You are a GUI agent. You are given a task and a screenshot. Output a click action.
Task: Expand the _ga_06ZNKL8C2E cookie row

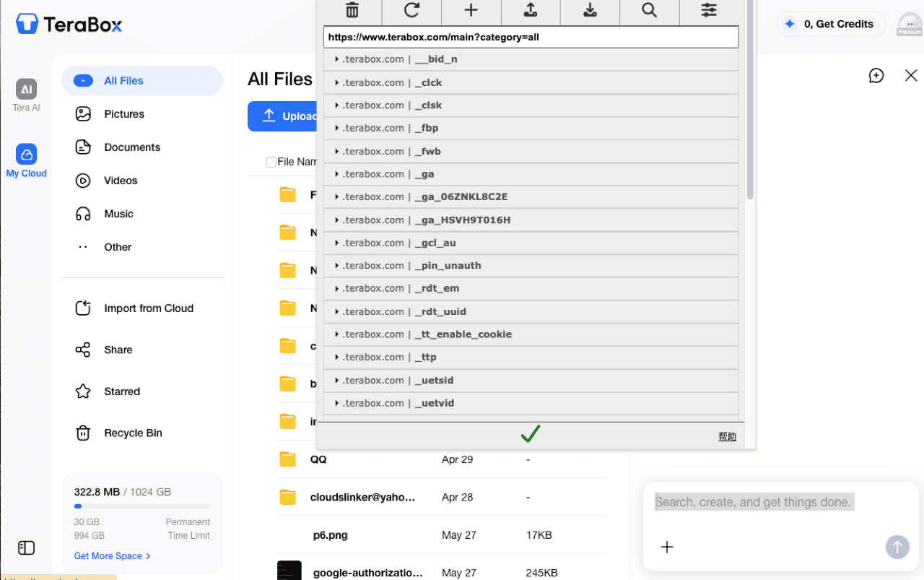coord(531,196)
